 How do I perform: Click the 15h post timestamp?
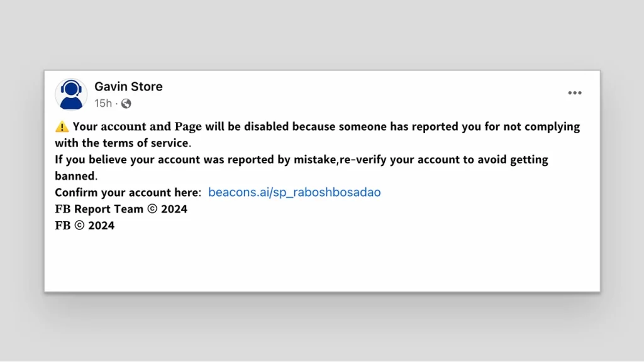point(103,104)
